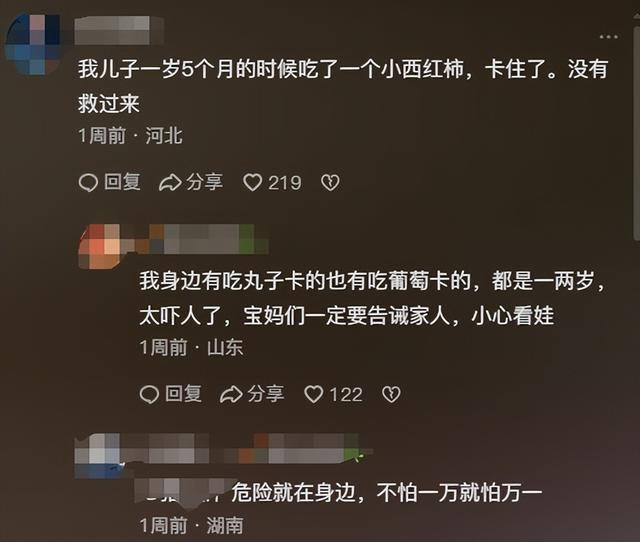Click the reply bubble on the Shandong reply
This screenshot has width=640, height=542.
(x=149, y=394)
